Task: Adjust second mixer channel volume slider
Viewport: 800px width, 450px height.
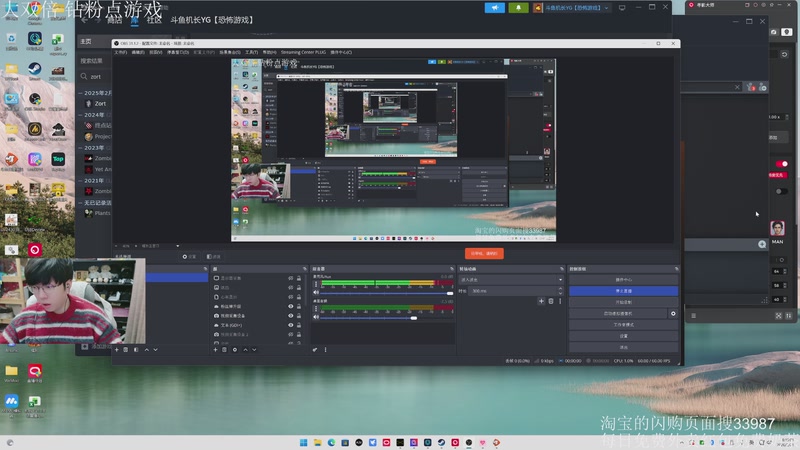Action: 386,318
